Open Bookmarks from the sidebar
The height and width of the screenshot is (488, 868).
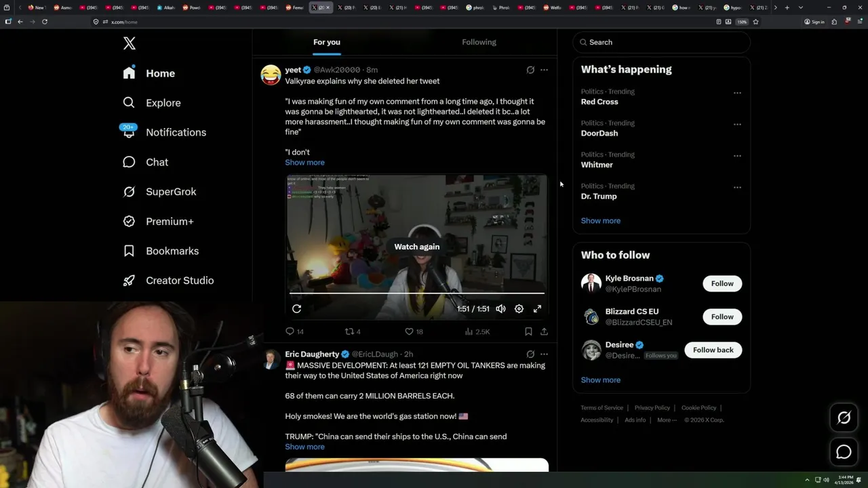(161, 251)
